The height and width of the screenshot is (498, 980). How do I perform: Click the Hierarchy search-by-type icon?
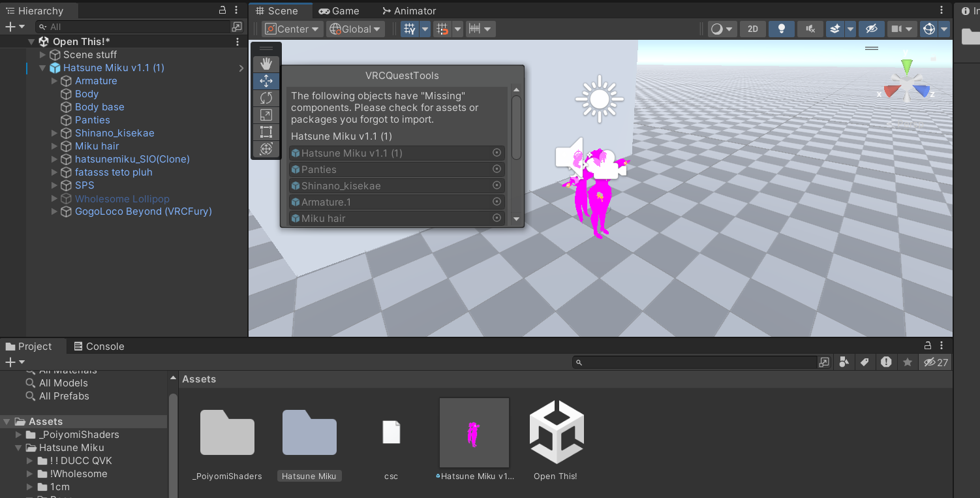[237, 27]
